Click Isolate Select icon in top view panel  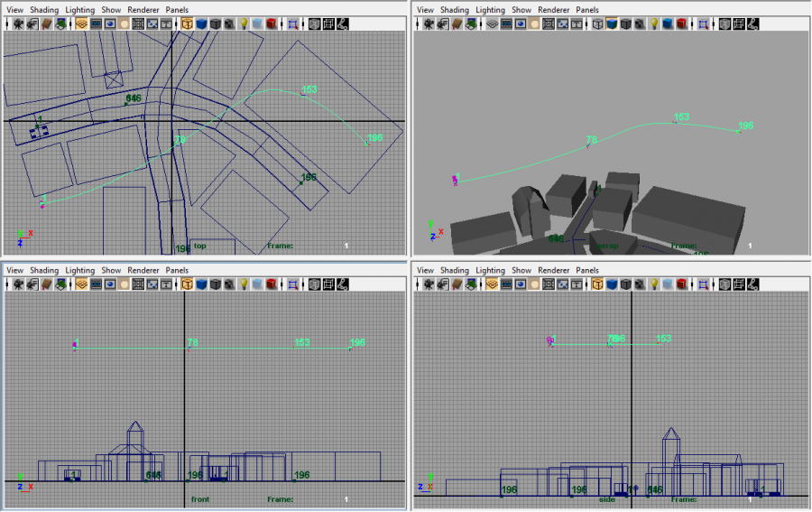292,23
